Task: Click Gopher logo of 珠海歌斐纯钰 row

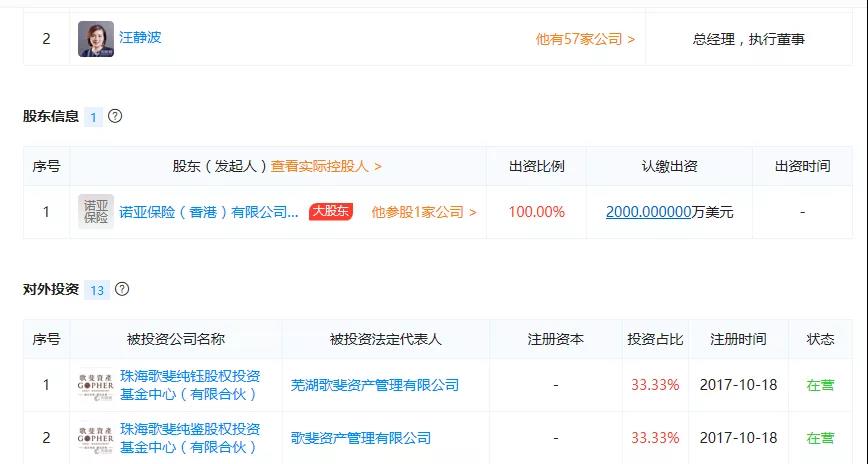Action: pos(96,385)
